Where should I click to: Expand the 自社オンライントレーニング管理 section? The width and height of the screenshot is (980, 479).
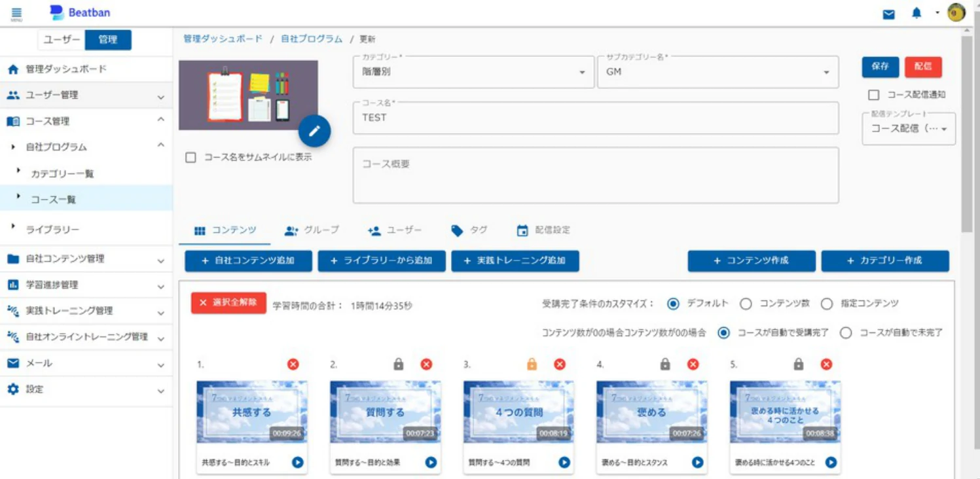pyautogui.click(x=86, y=338)
